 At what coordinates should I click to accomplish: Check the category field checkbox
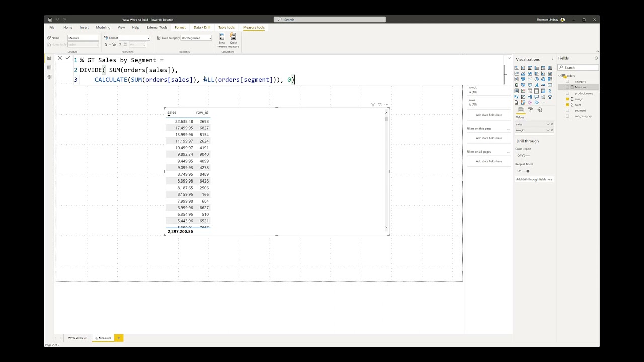pyautogui.click(x=568, y=81)
